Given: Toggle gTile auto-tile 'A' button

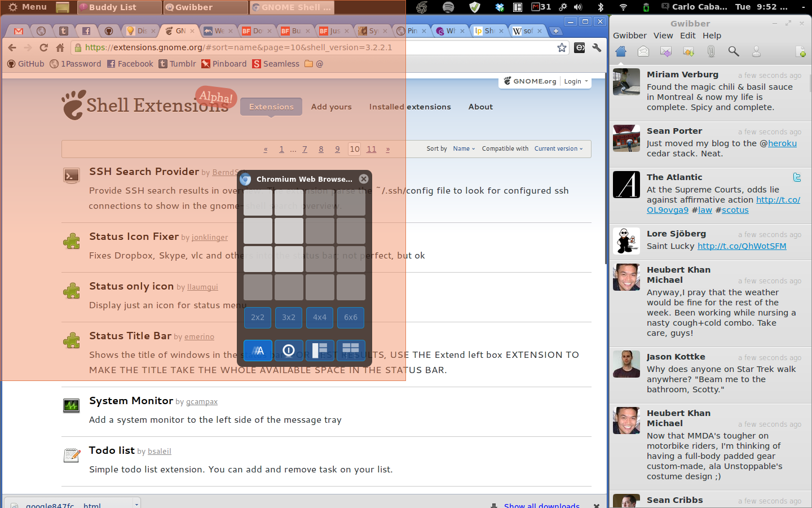Looking at the screenshot, I should [x=258, y=351].
